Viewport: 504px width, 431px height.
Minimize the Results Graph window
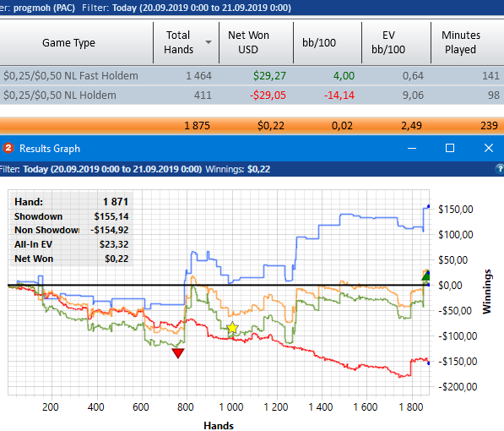pos(412,148)
